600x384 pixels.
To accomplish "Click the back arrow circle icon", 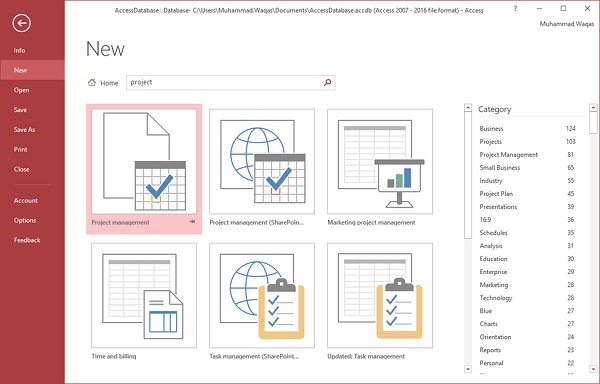I will 21,23.
